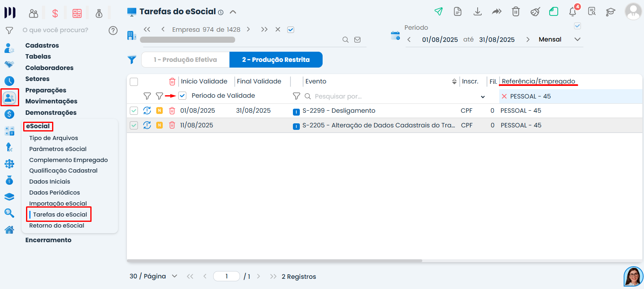Image resolution: width=644 pixels, height=289 pixels.
Task: Open notifications bell with badge 4
Action: point(573,11)
